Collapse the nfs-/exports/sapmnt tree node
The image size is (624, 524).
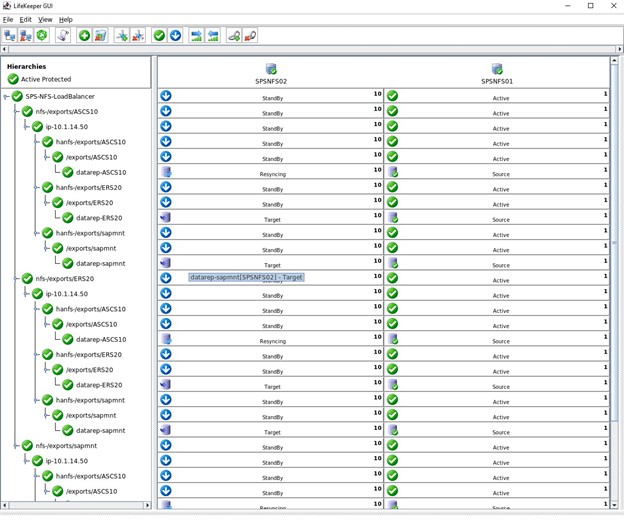pos(16,446)
